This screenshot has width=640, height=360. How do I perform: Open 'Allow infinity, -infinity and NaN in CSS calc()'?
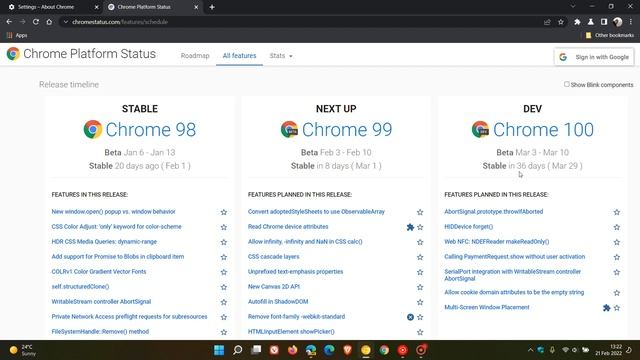pyautogui.click(x=305, y=241)
